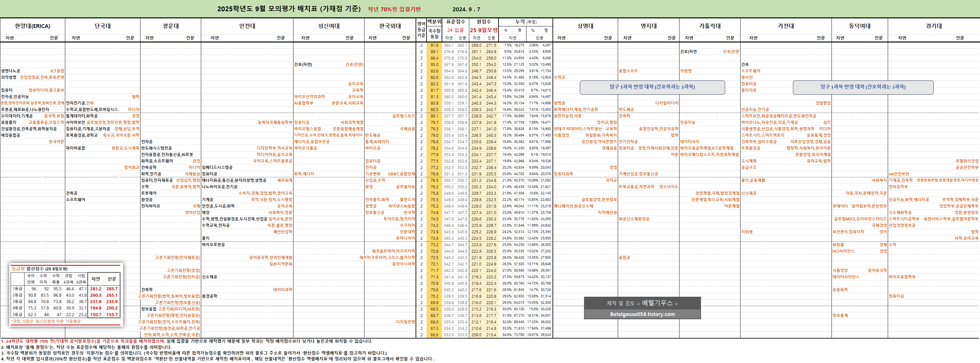Click the 성신여대 column header
The image size is (980, 363).
point(329,26)
